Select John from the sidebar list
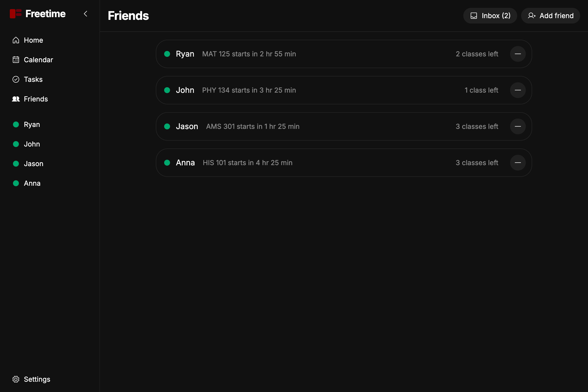588x392 pixels. point(32,144)
